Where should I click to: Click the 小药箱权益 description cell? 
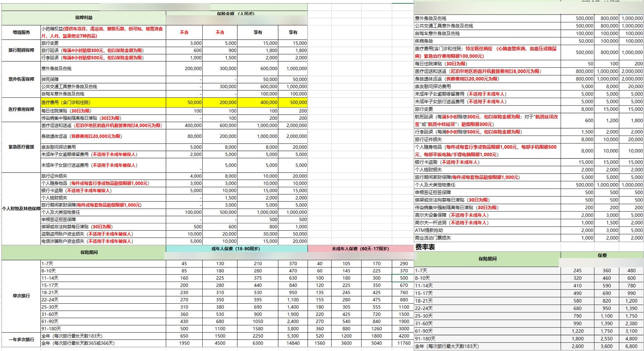click(103, 32)
